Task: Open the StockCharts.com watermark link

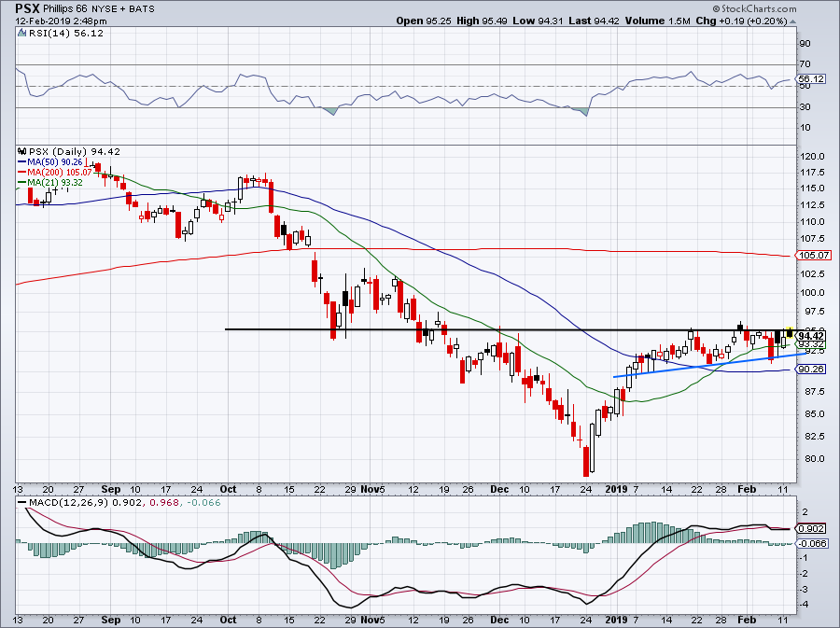Action: pyautogui.click(x=759, y=9)
